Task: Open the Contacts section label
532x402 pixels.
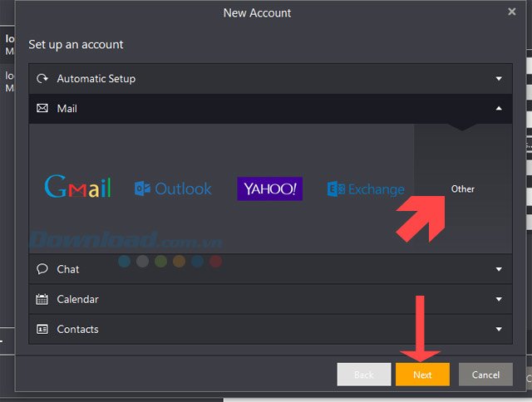Action: pyautogui.click(x=77, y=329)
